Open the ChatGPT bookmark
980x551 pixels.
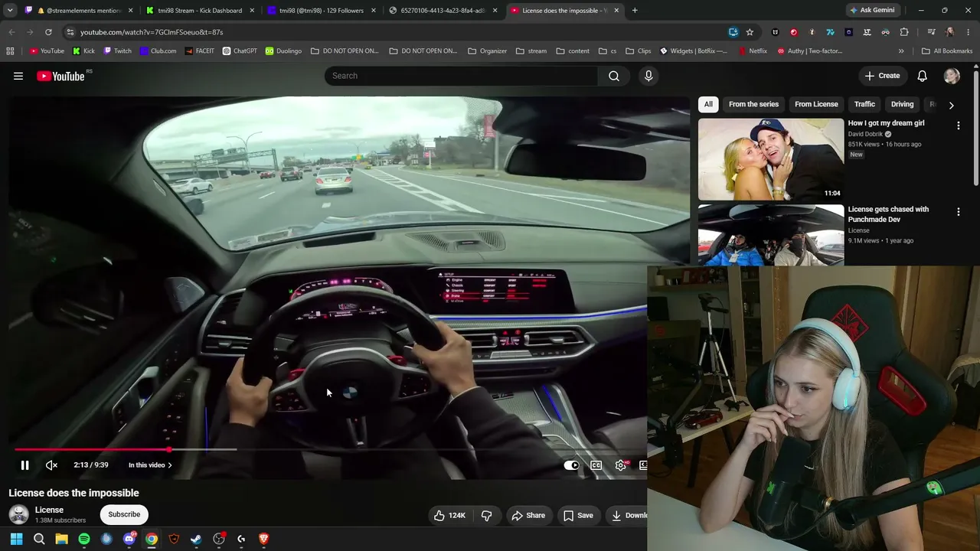tap(240, 51)
